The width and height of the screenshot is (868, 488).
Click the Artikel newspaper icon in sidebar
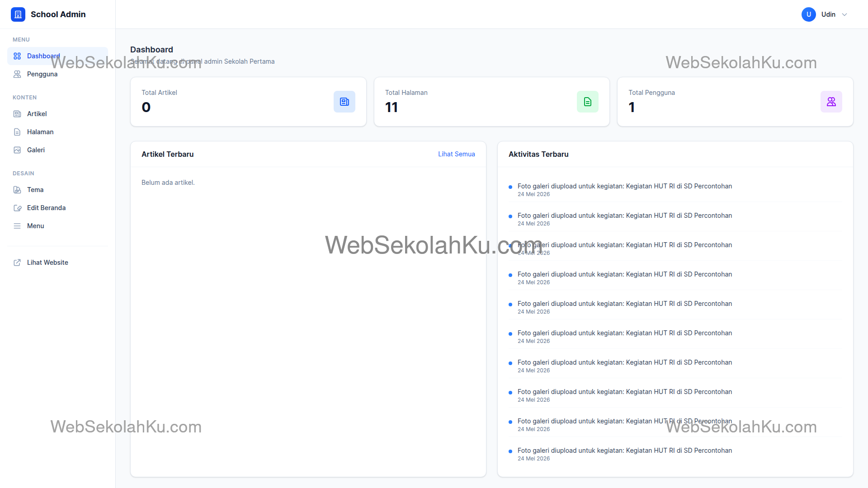tap(17, 114)
